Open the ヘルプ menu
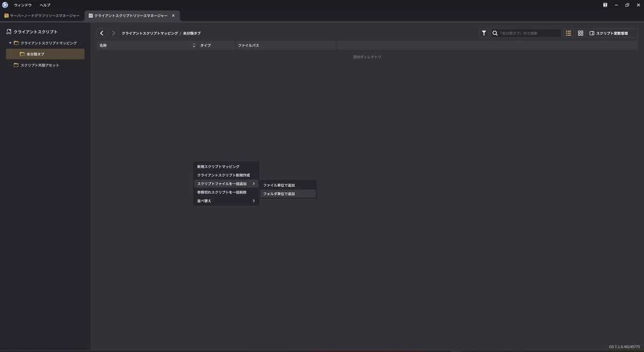 click(x=45, y=5)
